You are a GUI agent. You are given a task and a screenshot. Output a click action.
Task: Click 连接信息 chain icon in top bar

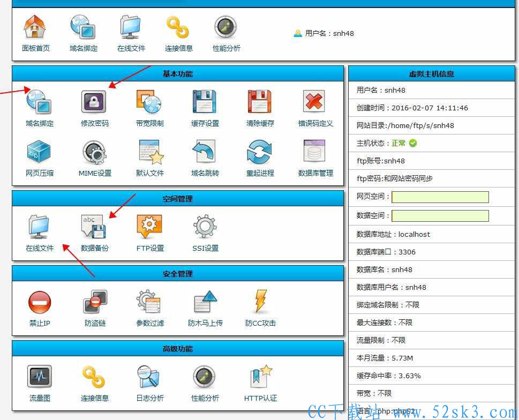pyautogui.click(x=178, y=27)
